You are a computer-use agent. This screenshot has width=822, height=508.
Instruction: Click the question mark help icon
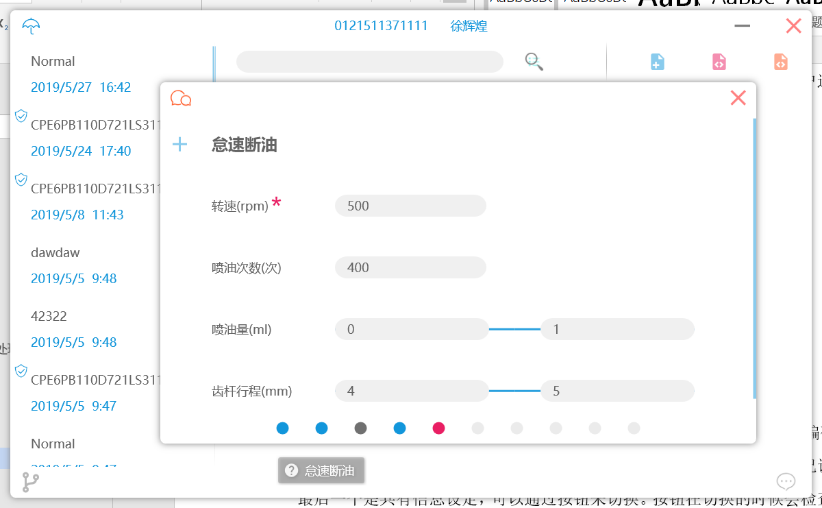click(291, 470)
